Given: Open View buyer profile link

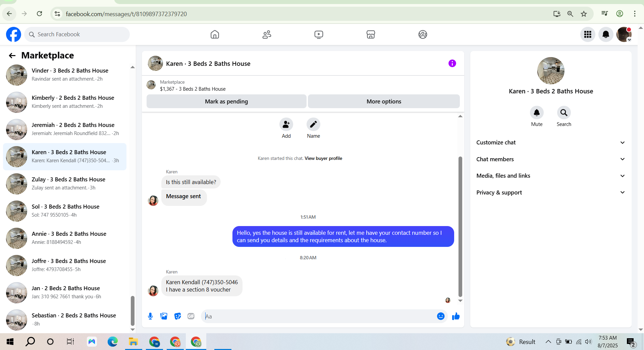Looking at the screenshot, I should coord(323,158).
